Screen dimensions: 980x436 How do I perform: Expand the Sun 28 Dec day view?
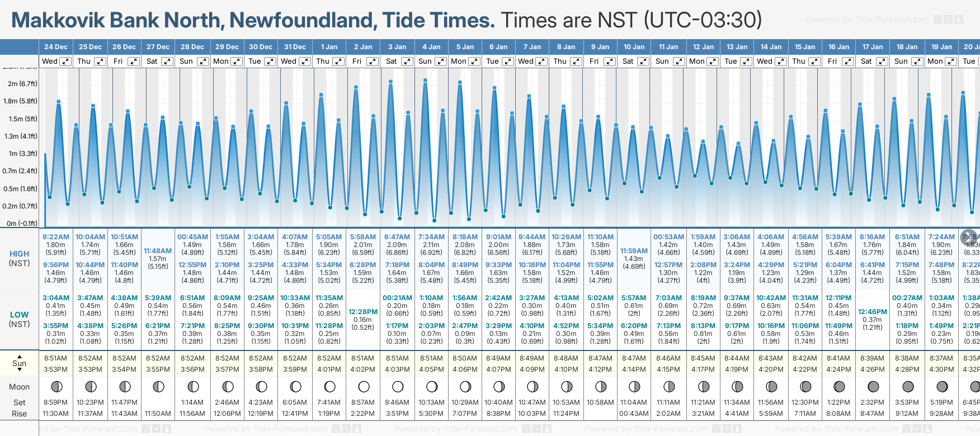coord(202,61)
